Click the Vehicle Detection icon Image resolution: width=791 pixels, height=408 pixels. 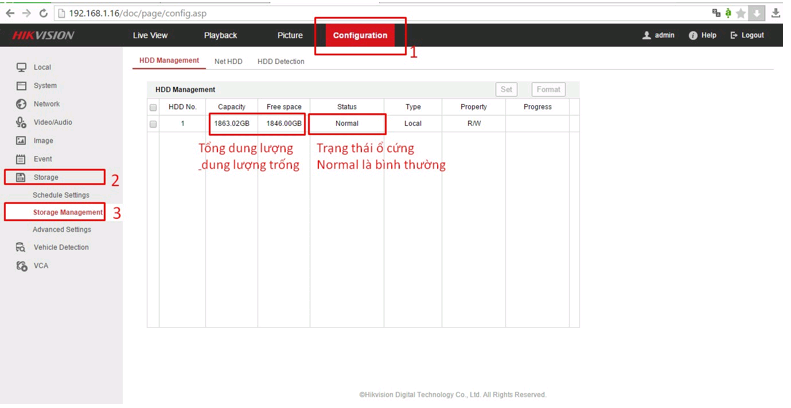tap(21, 248)
